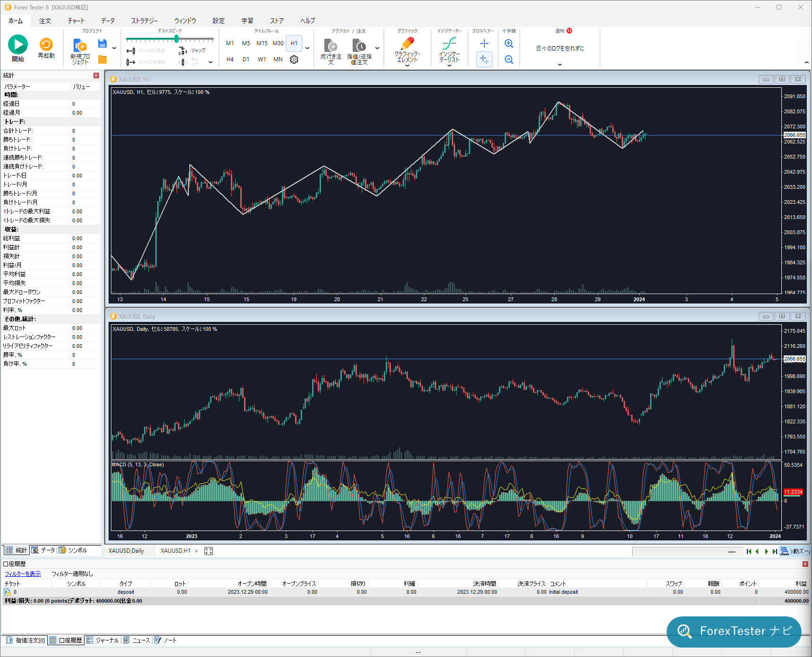Open the ノート notes tab

(166, 640)
